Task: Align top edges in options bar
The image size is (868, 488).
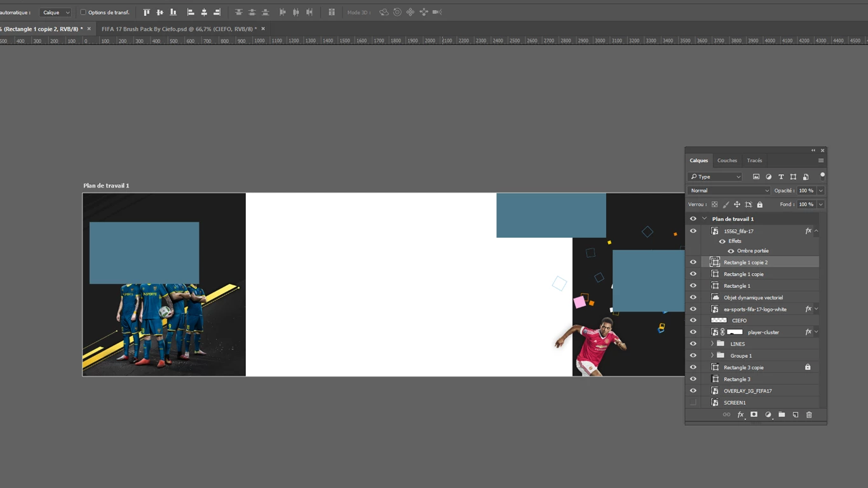Action: click(x=146, y=12)
